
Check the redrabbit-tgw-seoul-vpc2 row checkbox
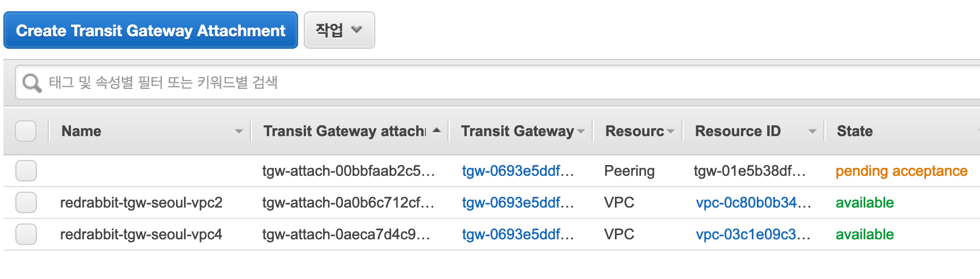(x=26, y=202)
